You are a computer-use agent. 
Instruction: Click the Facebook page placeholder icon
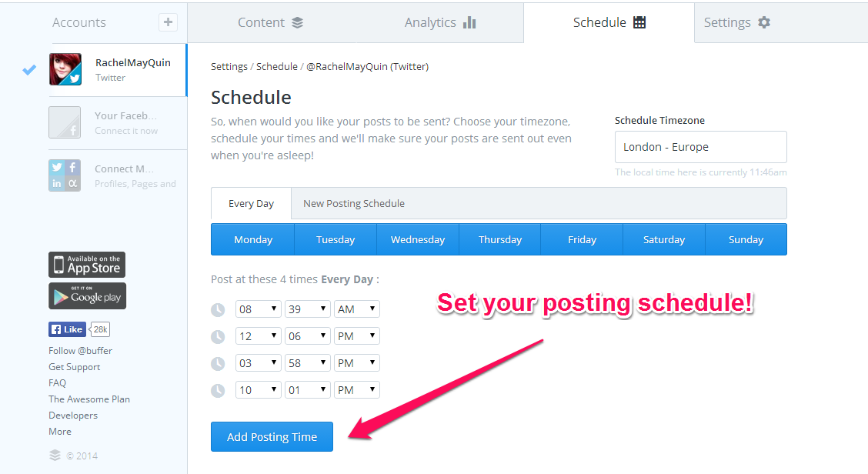tap(65, 122)
